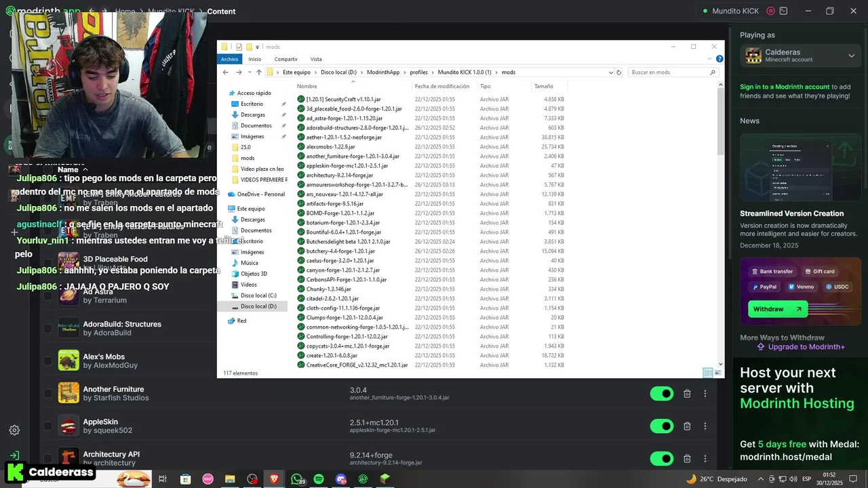Expand the Explorer ribbon chevron
This screenshot has height=488, width=868.
[711, 59]
